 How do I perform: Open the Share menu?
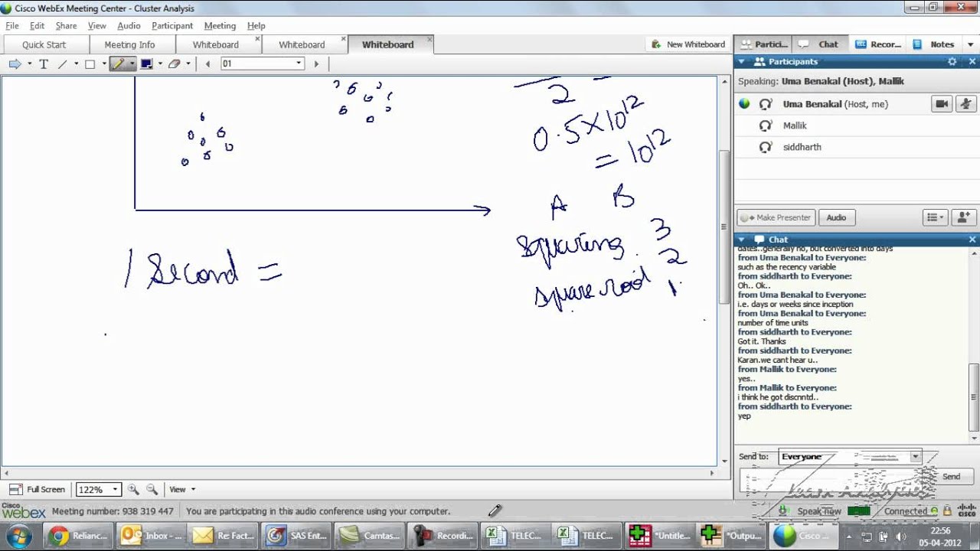coord(66,25)
